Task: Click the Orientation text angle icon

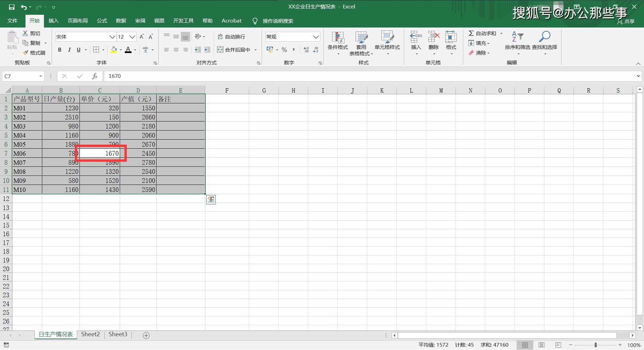Action: pyautogui.click(x=198, y=37)
